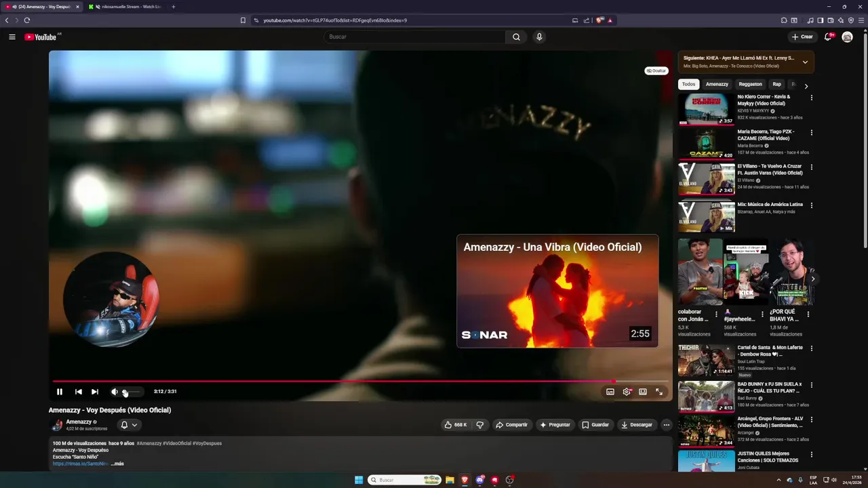Show next Shorts with the arrow
The image size is (868, 488).
pyautogui.click(x=812, y=279)
